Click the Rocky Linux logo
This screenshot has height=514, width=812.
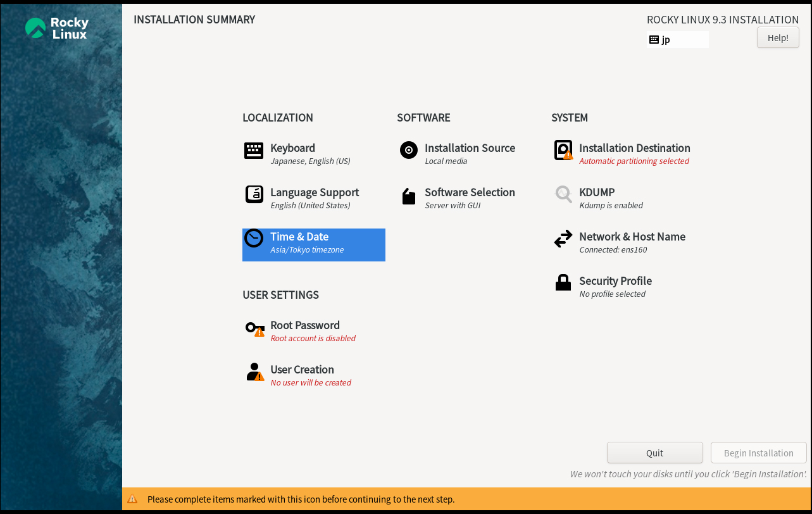point(56,28)
